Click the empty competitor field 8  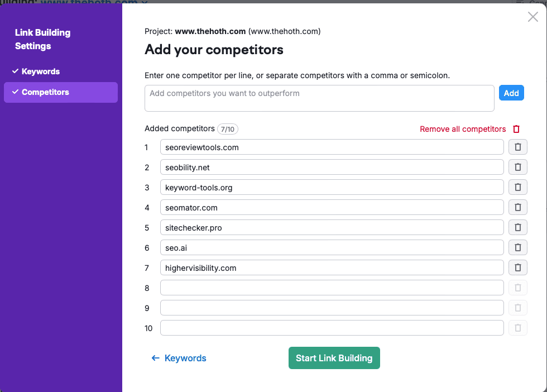click(x=332, y=288)
